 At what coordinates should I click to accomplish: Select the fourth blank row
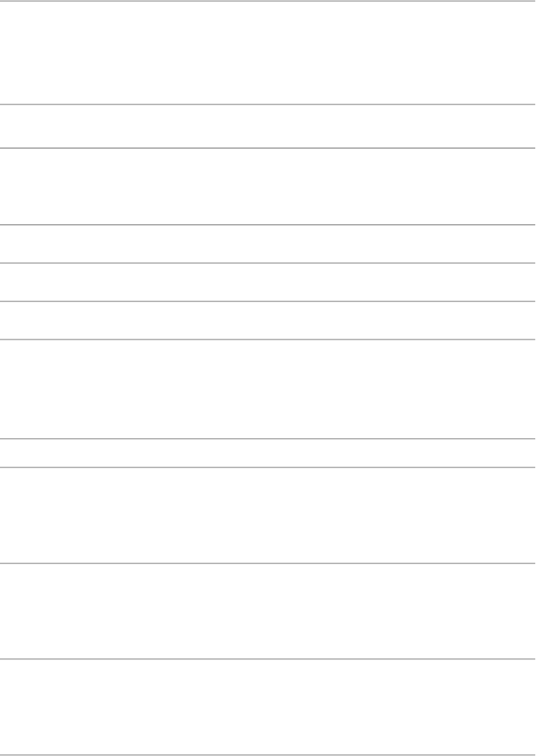click(x=267, y=244)
